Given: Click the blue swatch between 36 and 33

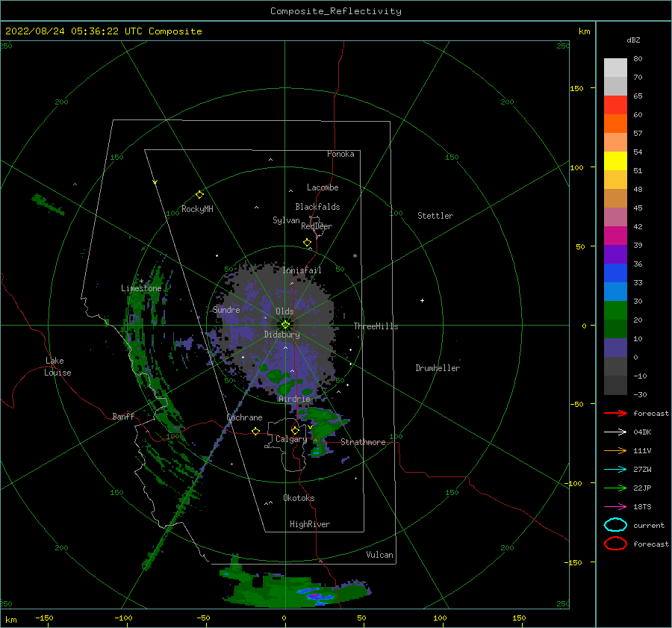Looking at the screenshot, I should click(615, 273).
